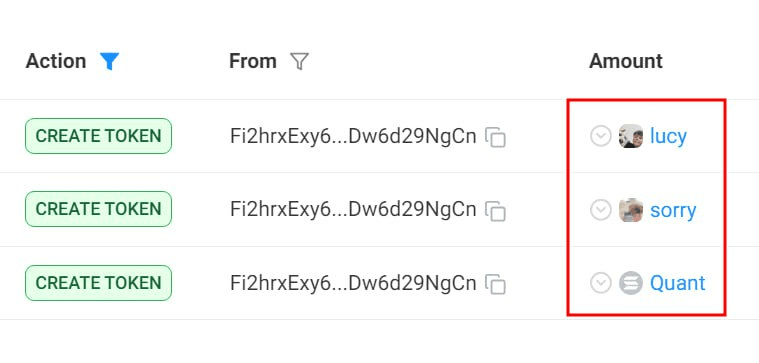
Task: Click the CREATE TOKEN badge for sorry
Action: [x=98, y=209]
